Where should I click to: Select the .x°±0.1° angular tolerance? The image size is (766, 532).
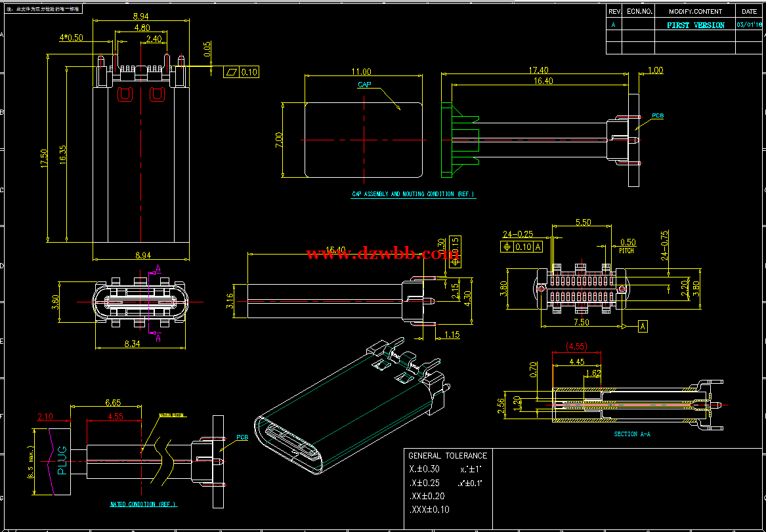pyautogui.click(x=470, y=483)
